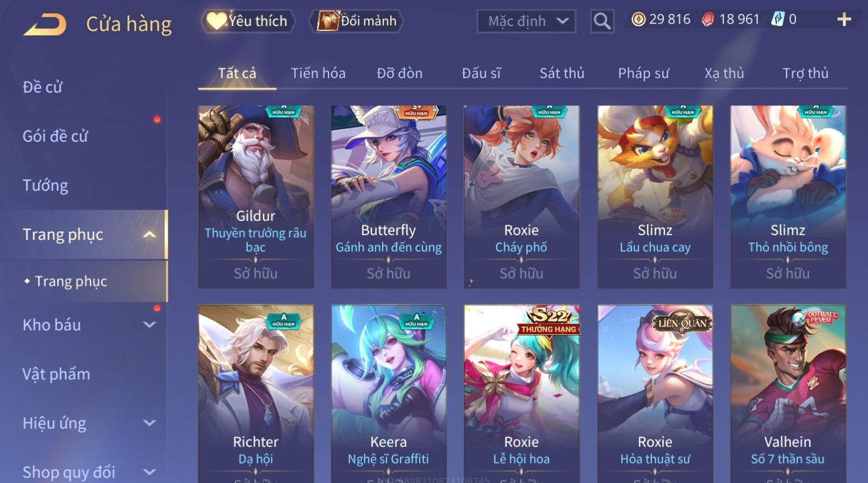The width and height of the screenshot is (868, 483).
Task: Click the gold coin balance icon
Action: [x=638, y=20]
